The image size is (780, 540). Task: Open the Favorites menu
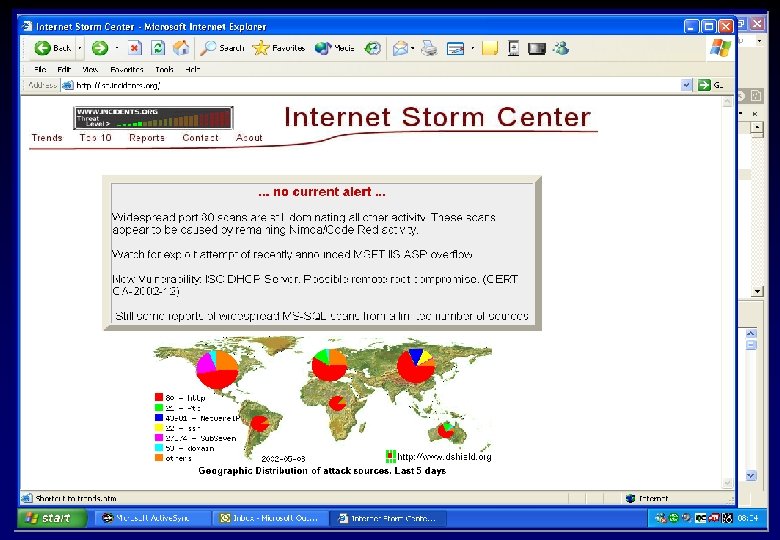(127, 70)
